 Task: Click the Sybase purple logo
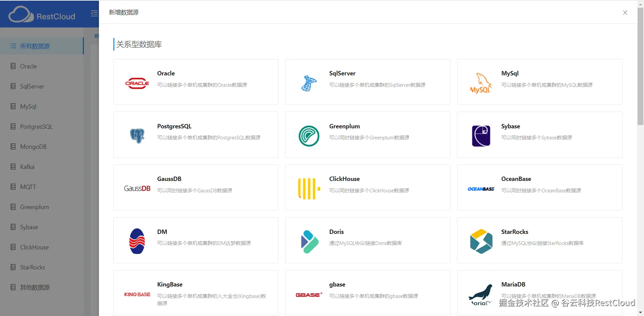pos(481,136)
